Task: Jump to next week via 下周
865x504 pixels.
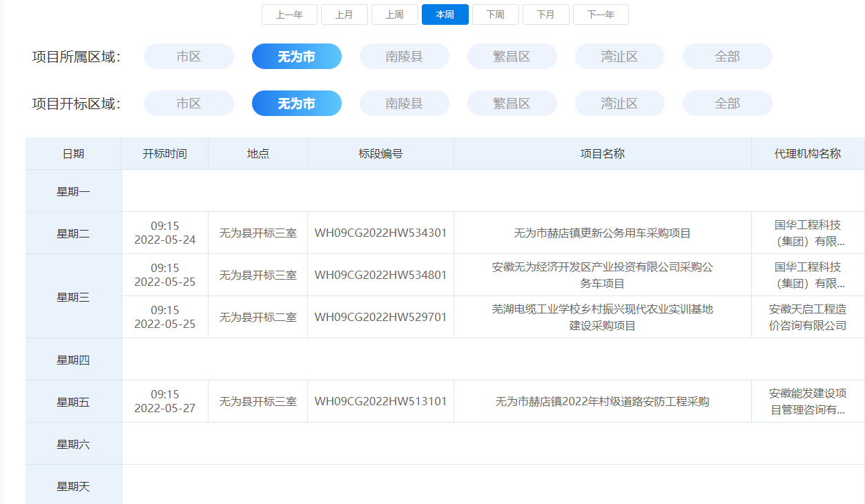Action: click(x=495, y=14)
